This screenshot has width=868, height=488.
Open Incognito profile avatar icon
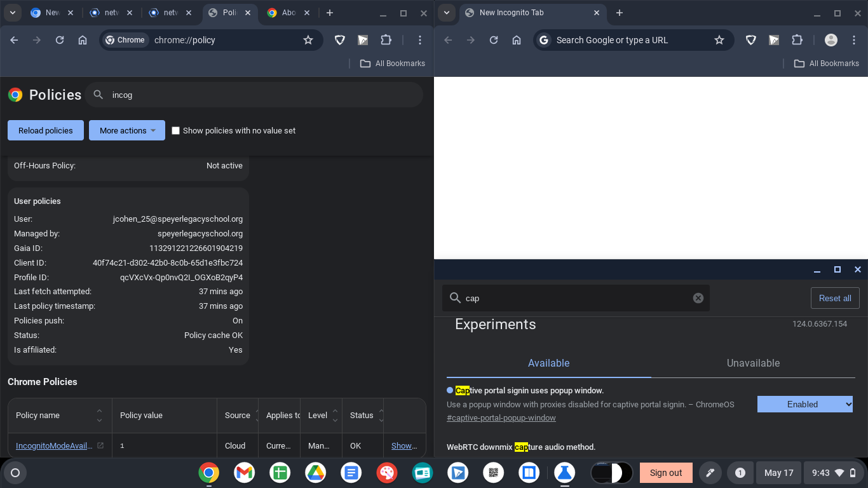831,40
